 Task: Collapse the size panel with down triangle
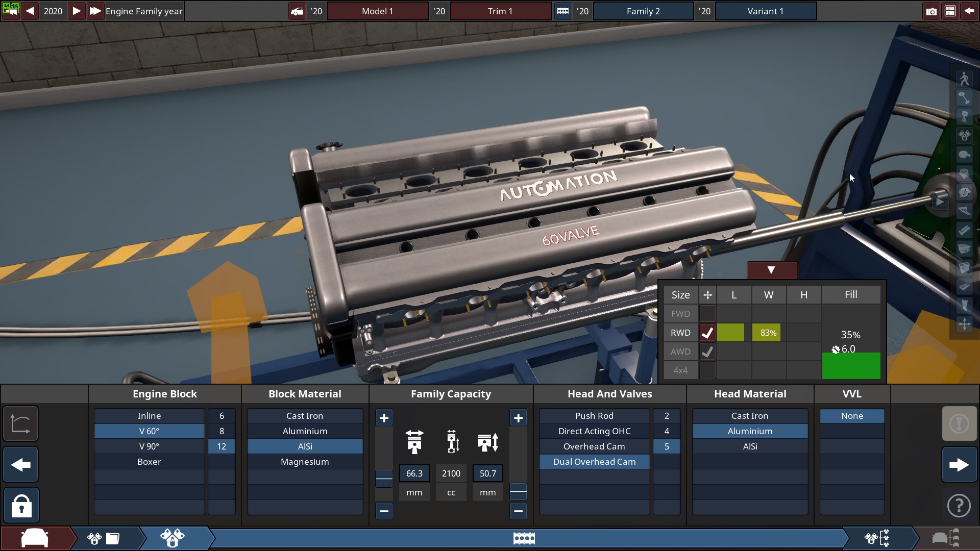(x=772, y=270)
